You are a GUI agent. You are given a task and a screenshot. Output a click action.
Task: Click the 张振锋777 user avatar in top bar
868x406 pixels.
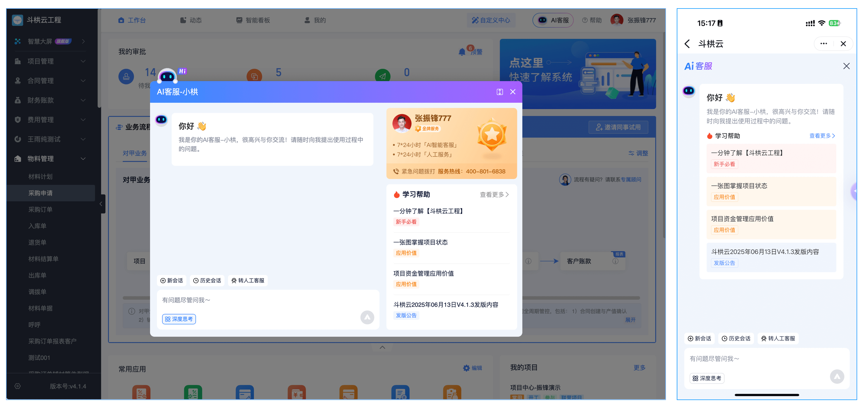617,20
